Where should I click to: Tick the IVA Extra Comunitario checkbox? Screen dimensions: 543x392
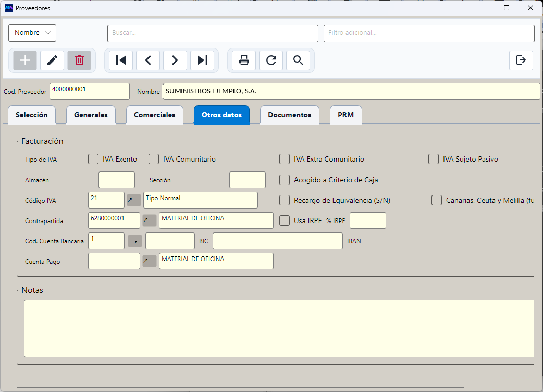tap(285, 159)
